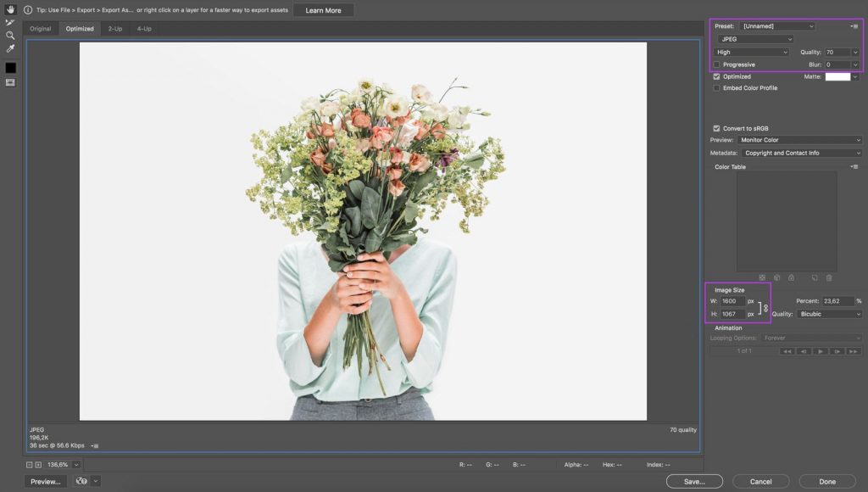Click the Blur 0 input field
The image size is (868, 492).
837,64
